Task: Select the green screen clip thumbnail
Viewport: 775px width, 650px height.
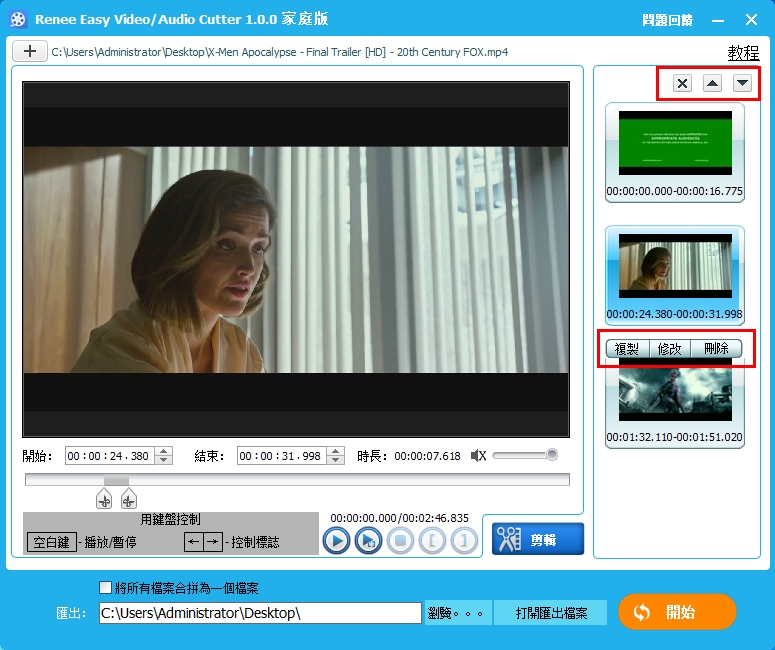Action: [x=675, y=143]
